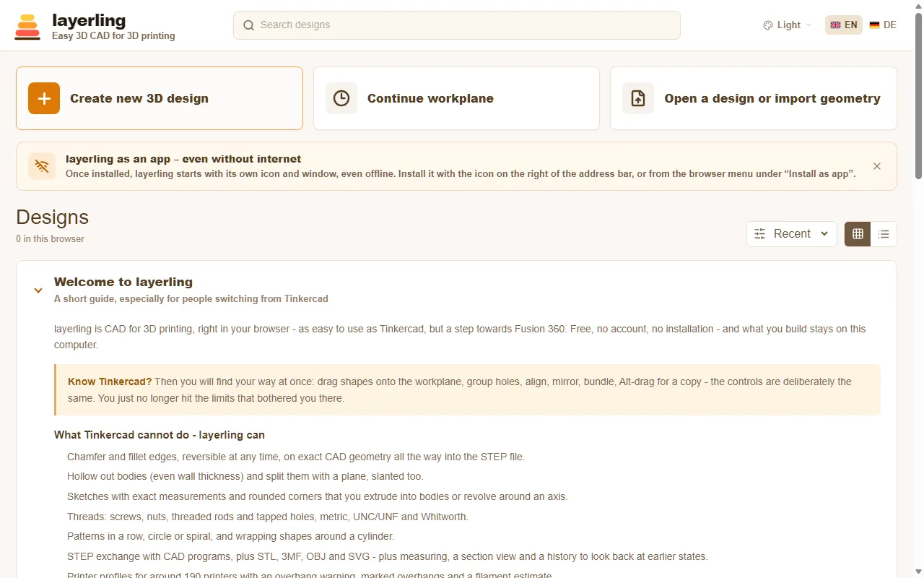Screen dimensions: 924x578
Task: Click the clock icon on Continue workplane
Action: [x=341, y=98]
